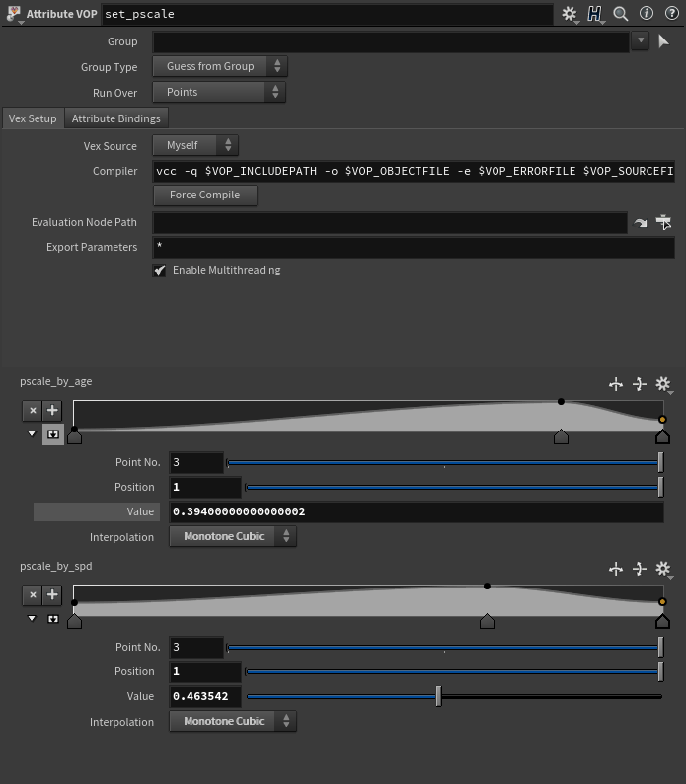Open the parameter gear settings menu
686x784 pixels.
569,14
